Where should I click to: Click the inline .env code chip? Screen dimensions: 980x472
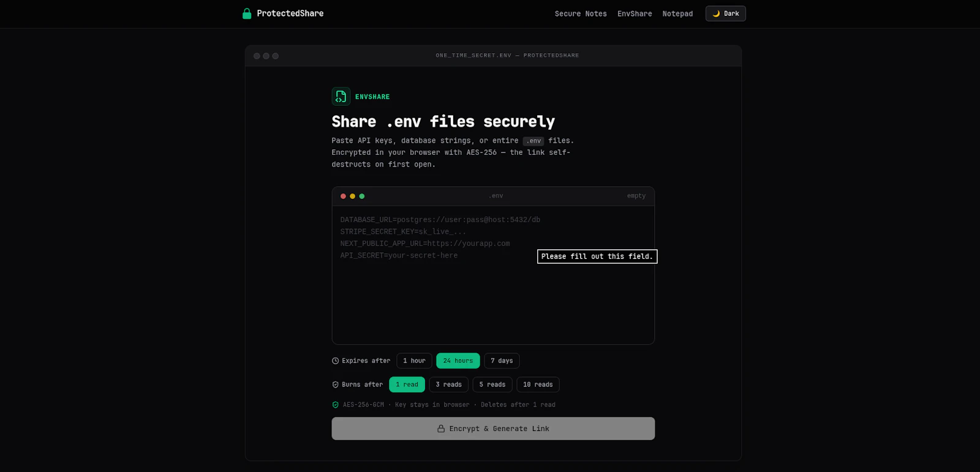pyautogui.click(x=533, y=141)
